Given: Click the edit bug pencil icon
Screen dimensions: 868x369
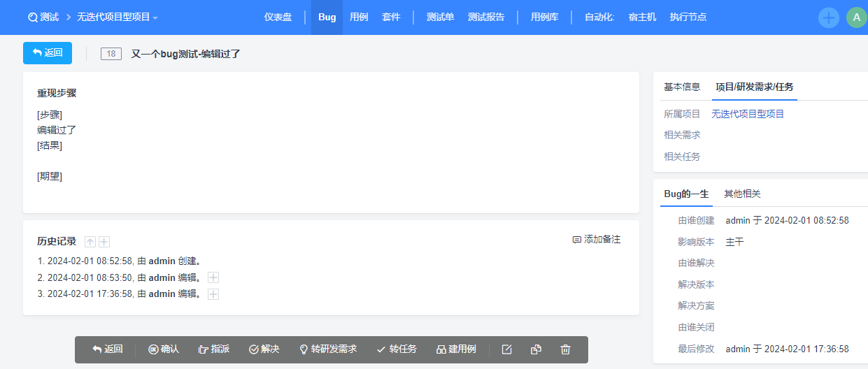Looking at the screenshot, I should (x=507, y=349).
